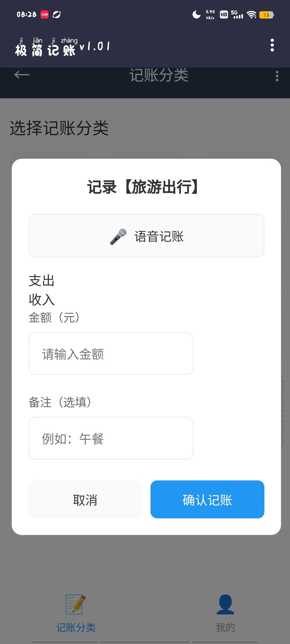Image resolution: width=290 pixels, height=644 pixels.
Task: Tap the microphone icon for voice entry
Action: tap(118, 237)
